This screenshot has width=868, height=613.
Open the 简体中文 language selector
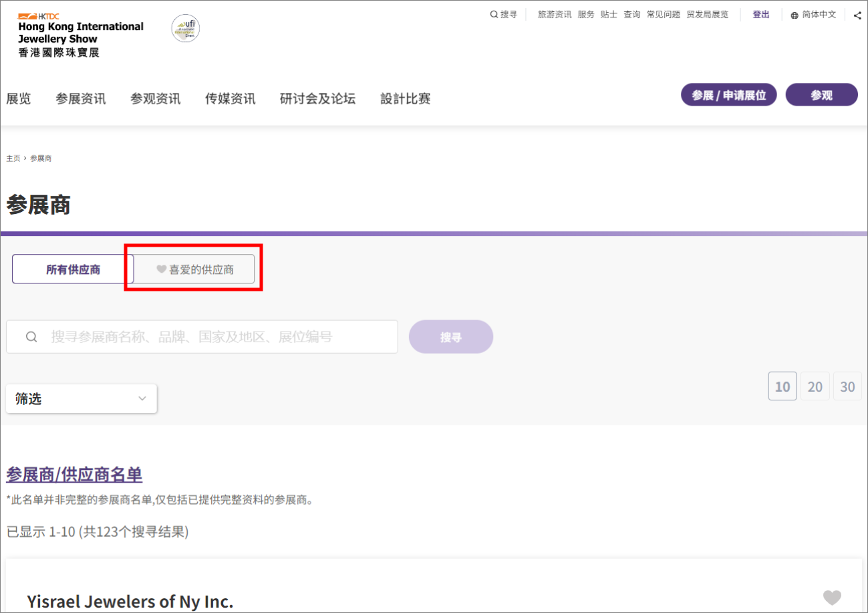(x=813, y=15)
